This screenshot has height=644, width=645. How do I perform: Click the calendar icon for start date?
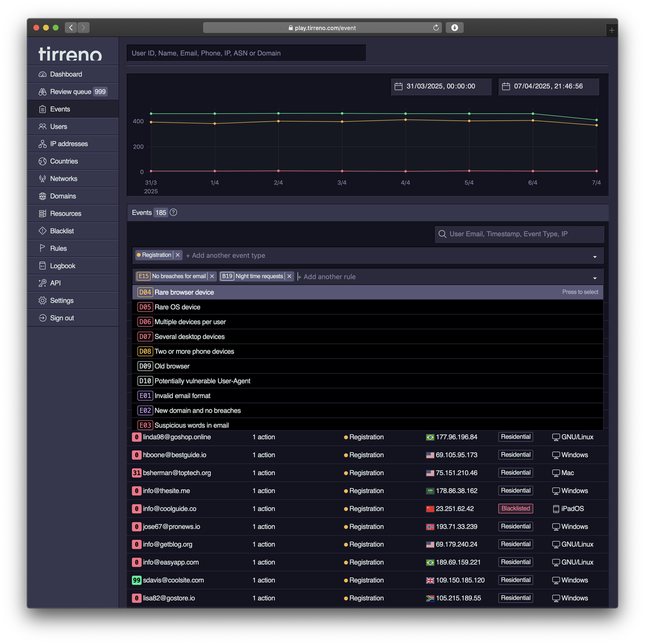coord(398,86)
